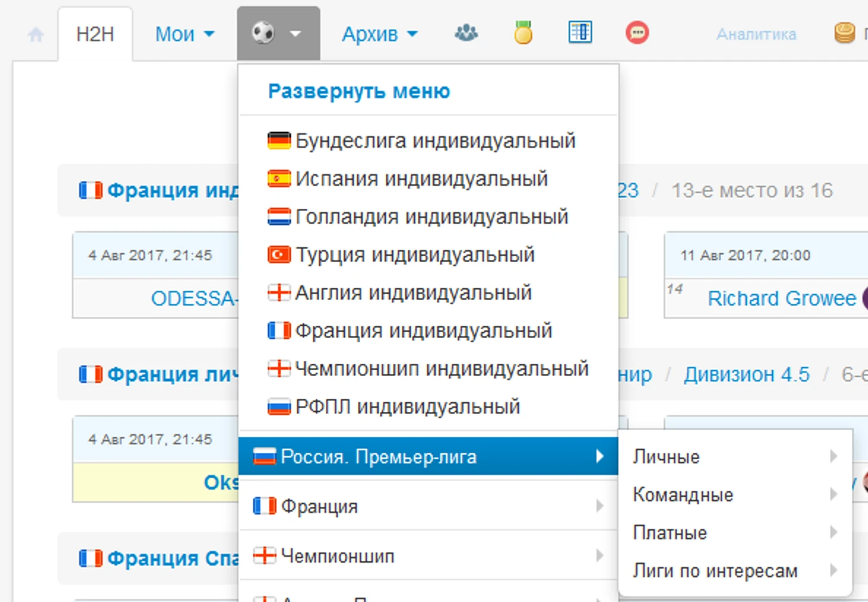Click the coins stack icon
The width and height of the screenshot is (868, 602).
pos(844,33)
